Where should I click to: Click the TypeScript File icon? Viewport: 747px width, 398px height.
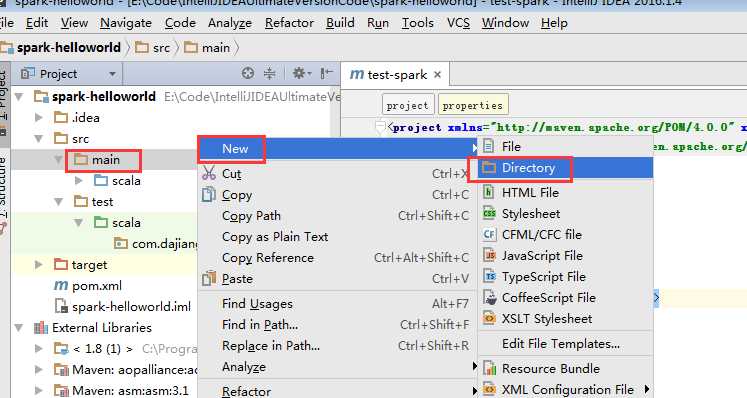(x=489, y=276)
